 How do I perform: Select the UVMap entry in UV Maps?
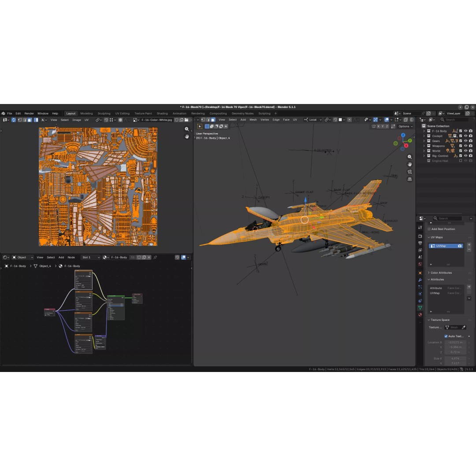click(x=446, y=246)
